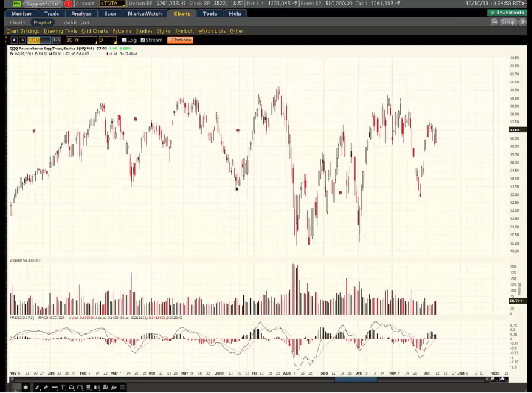Click the orange Trade Now button
Viewport: 532px width, 393px height.
(x=181, y=40)
